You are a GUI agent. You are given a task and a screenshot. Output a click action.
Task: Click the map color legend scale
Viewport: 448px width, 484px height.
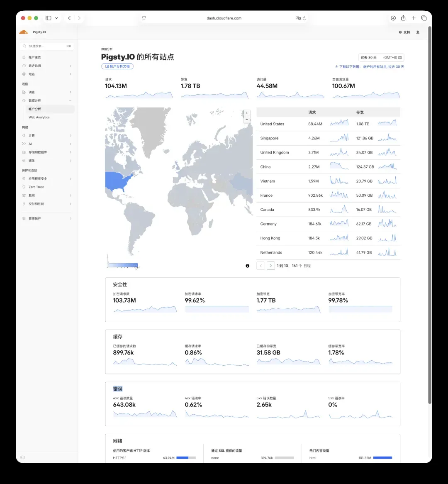tap(122, 265)
